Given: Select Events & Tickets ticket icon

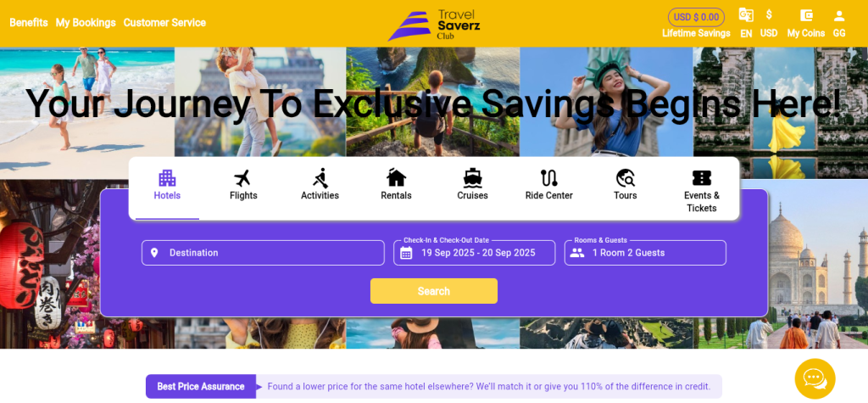Looking at the screenshot, I should pos(702,178).
